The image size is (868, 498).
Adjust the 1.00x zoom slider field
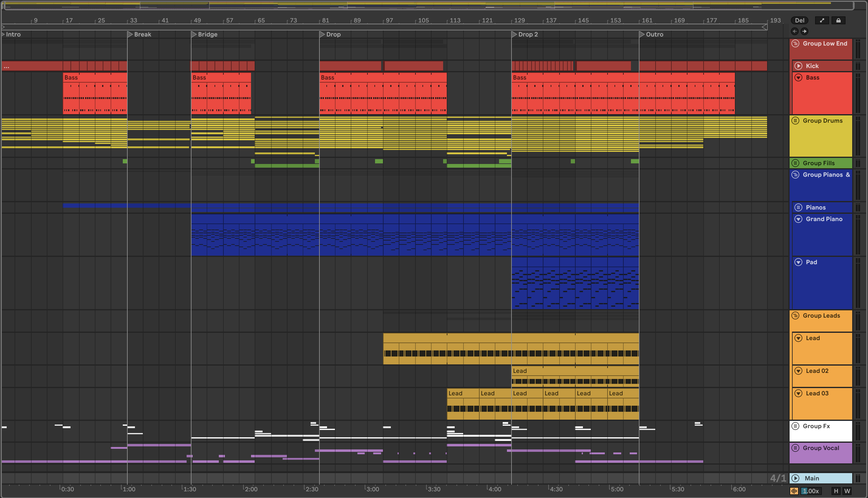click(x=811, y=491)
